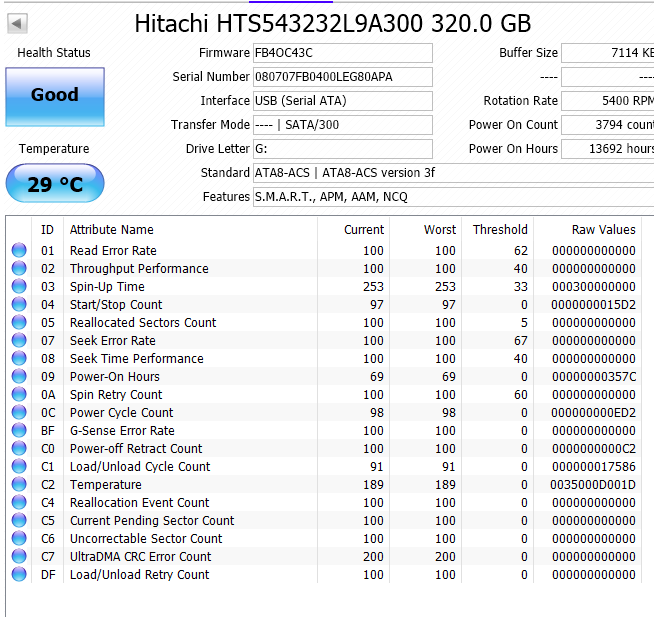Click status icon for UltraDMA CRC Error Count
654x617 pixels.
(19, 556)
